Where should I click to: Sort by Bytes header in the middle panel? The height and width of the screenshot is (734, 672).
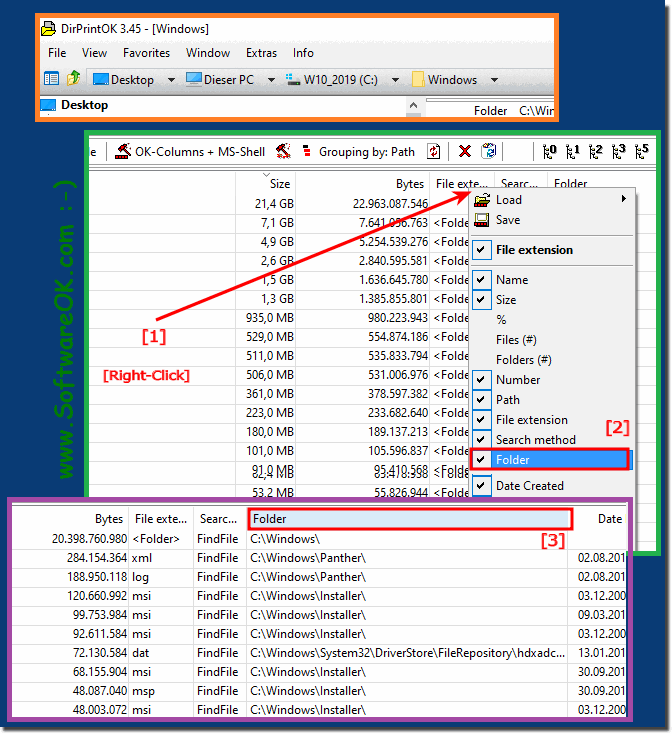(362, 184)
